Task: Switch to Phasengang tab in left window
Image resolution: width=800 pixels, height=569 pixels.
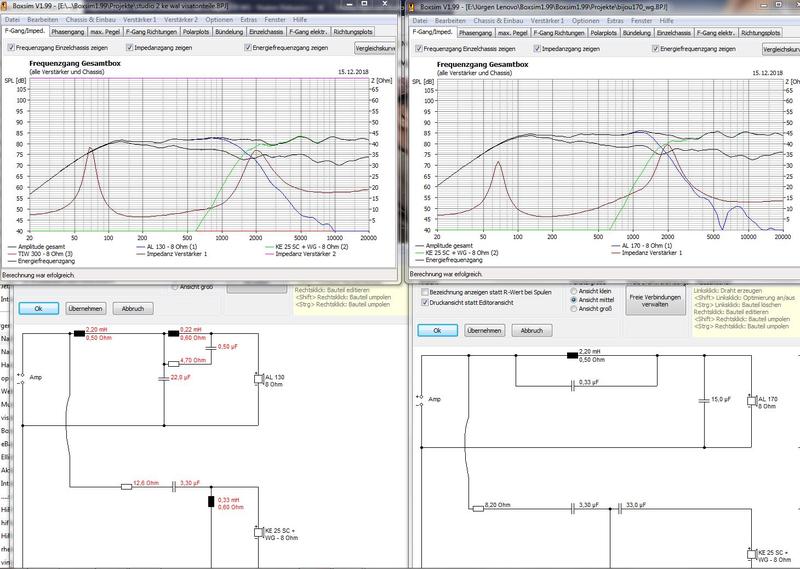Action: click(x=68, y=32)
